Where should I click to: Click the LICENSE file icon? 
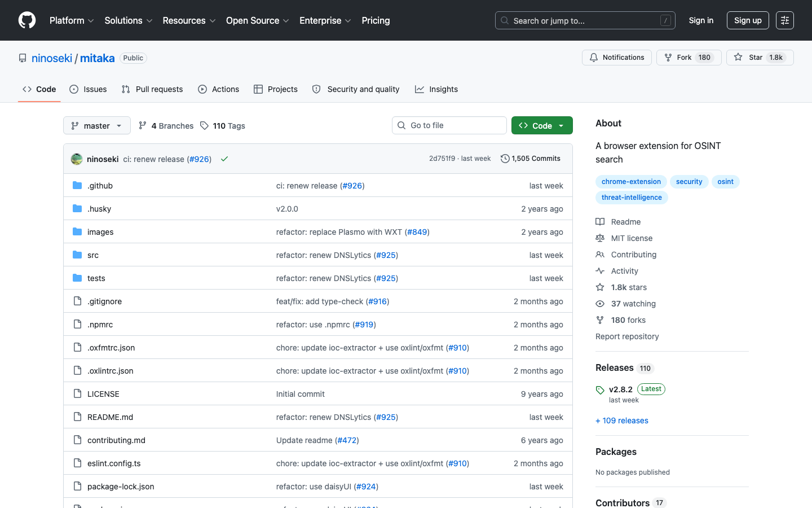tap(77, 394)
